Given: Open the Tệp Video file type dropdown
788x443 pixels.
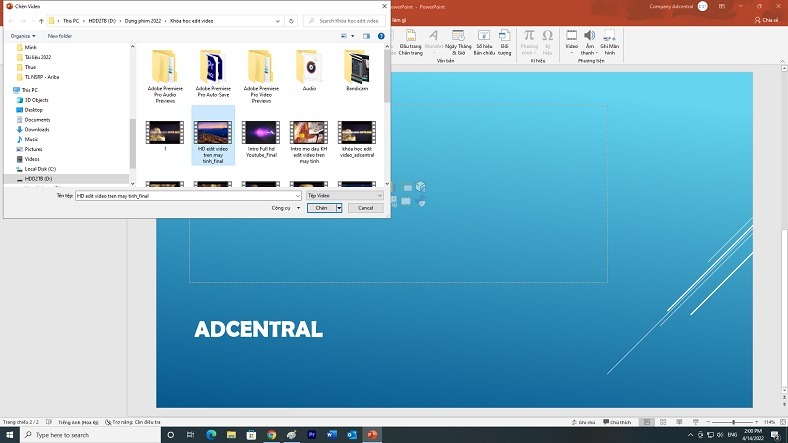Looking at the screenshot, I should [344, 195].
